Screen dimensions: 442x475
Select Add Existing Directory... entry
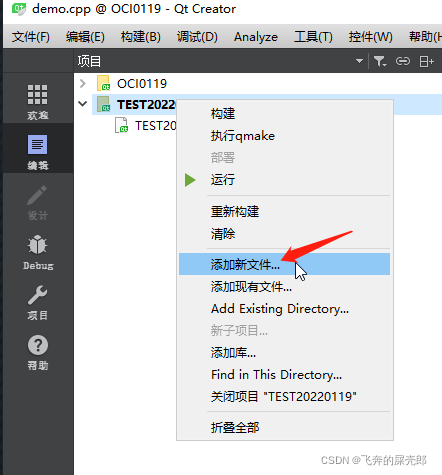284,309
